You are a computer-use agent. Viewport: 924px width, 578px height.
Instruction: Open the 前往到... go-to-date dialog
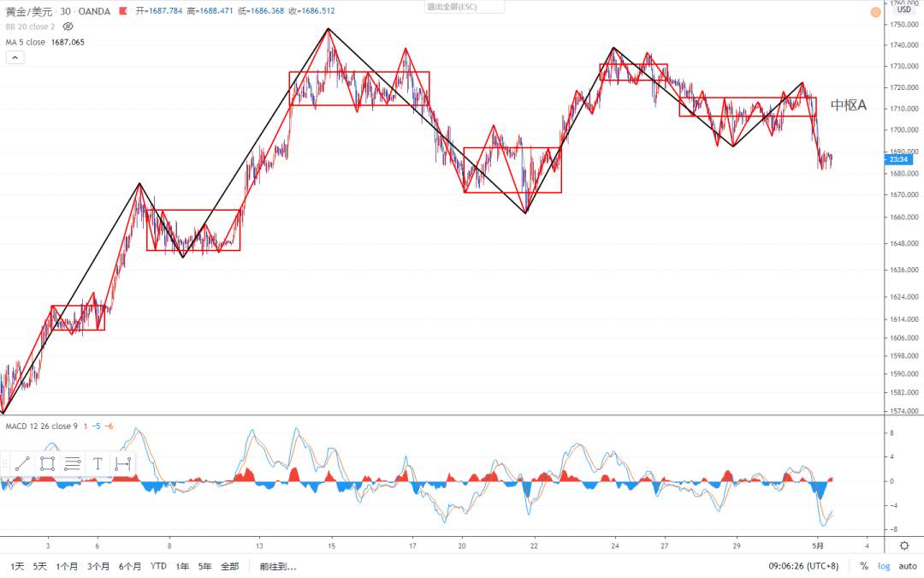pos(277,566)
